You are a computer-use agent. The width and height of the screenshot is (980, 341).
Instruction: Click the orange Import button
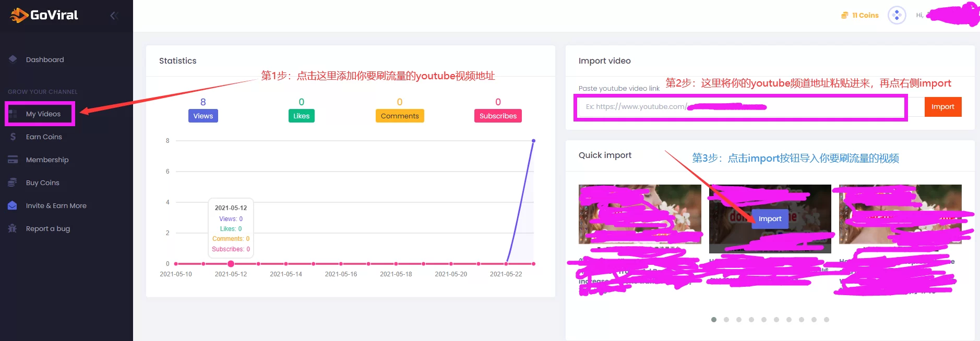[943, 107]
